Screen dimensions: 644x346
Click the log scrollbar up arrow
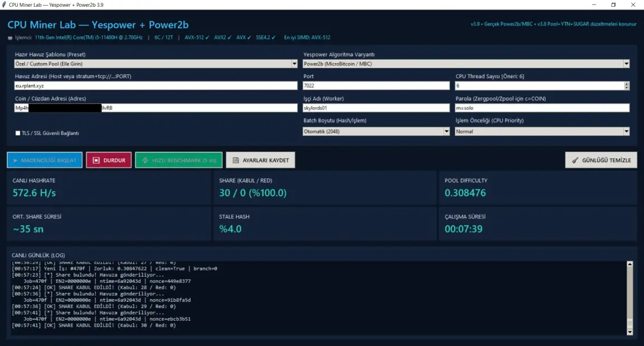(630, 264)
